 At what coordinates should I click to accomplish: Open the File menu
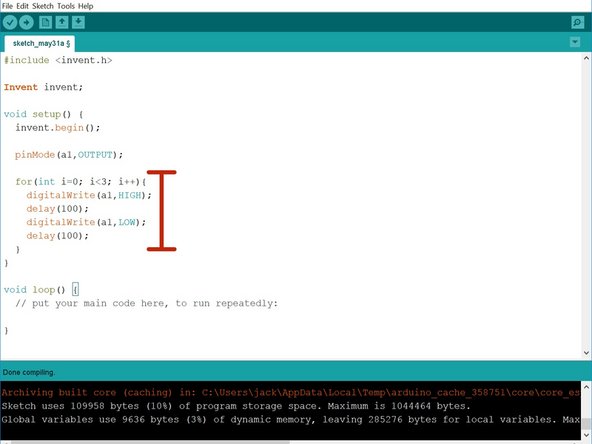[x=7, y=6]
